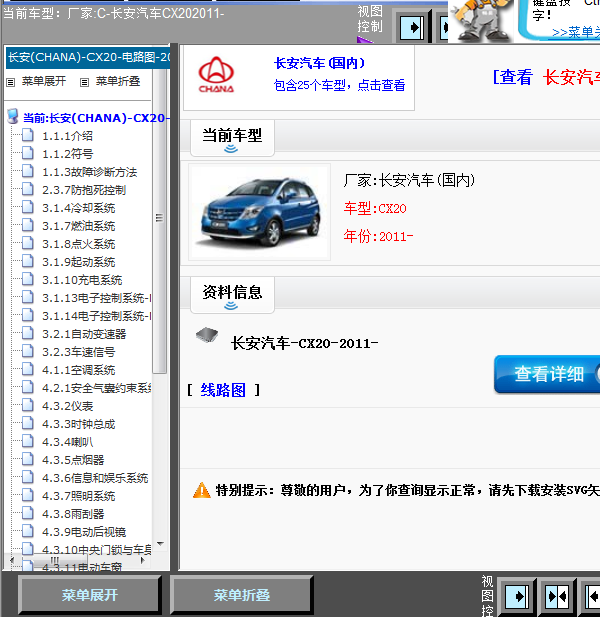
Task: Open 3.2.1自动变速器 item
Action: [84, 334]
